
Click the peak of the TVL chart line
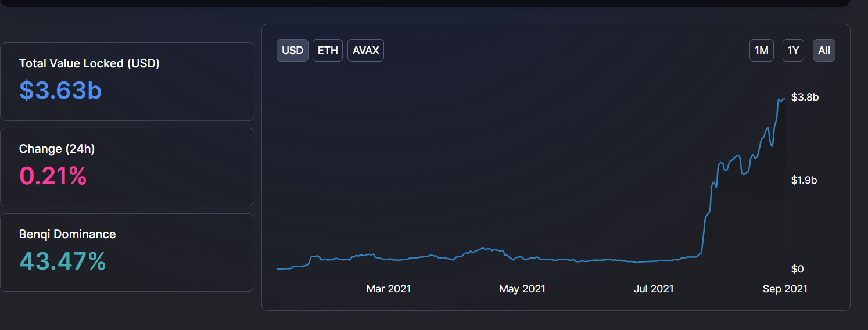click(x=779, y=99)
